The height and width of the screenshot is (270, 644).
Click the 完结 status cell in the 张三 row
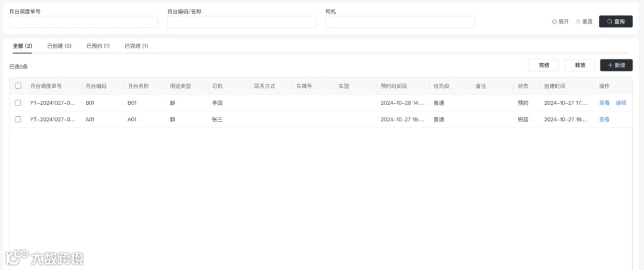(524, 119)
